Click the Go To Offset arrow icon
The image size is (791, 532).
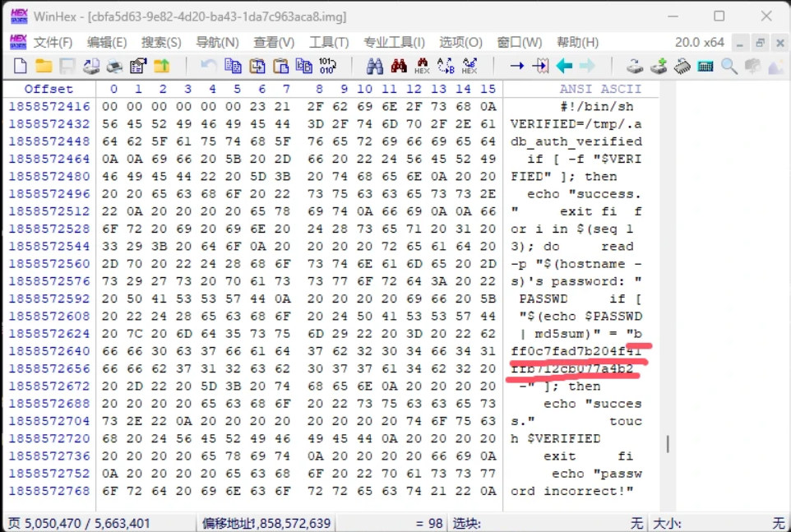tap(517, 67)
